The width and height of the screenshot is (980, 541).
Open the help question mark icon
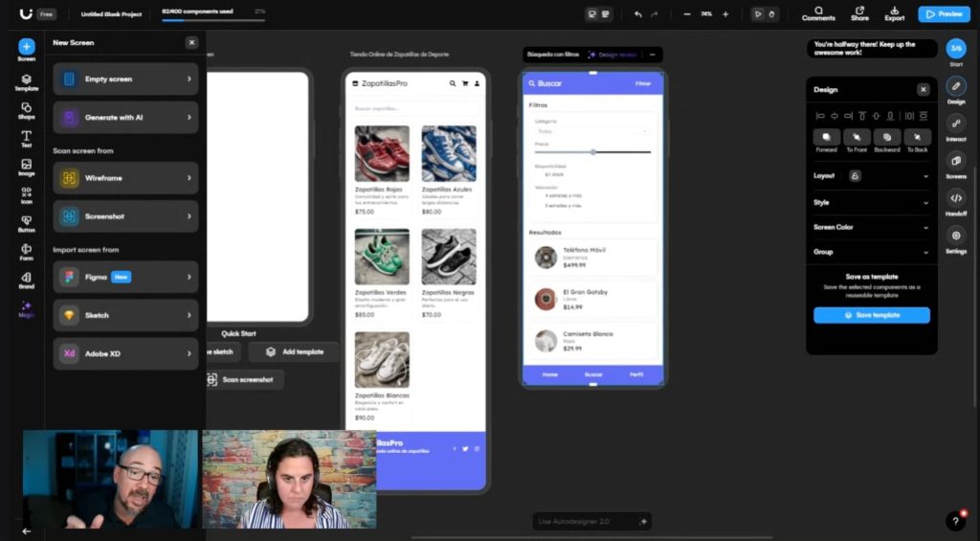tap(956, 521)
